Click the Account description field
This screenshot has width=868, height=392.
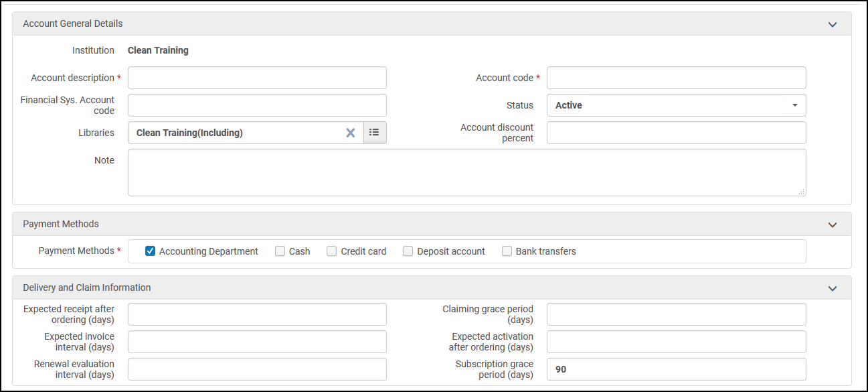257,78
